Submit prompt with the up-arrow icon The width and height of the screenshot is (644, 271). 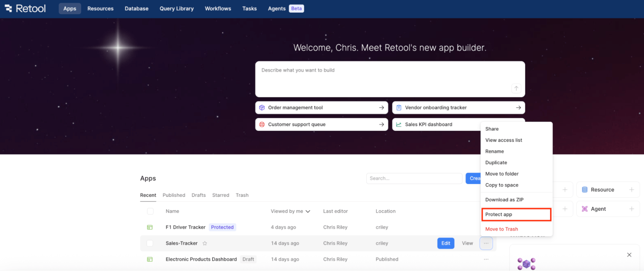pyautogui.click(x=516, y=88)
